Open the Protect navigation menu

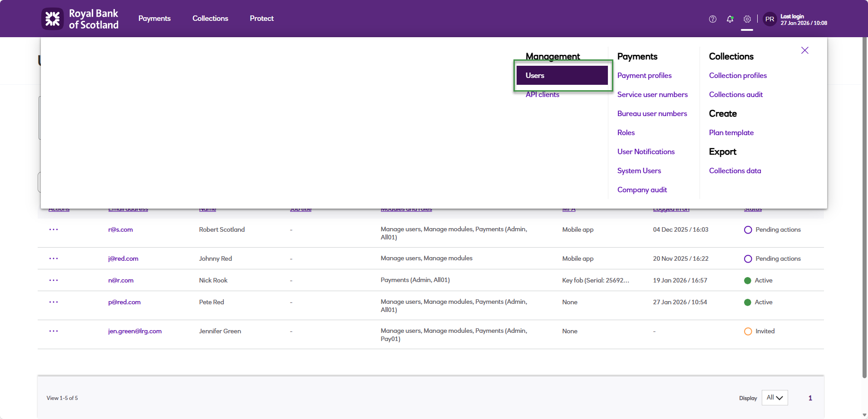[x=261, y=19]
